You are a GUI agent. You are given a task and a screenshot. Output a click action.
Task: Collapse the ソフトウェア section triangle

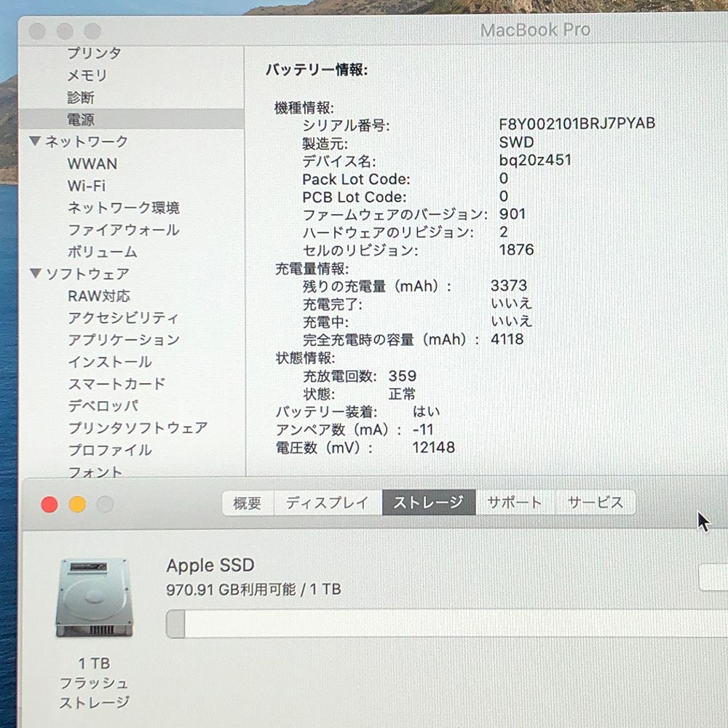pos(36,273)
